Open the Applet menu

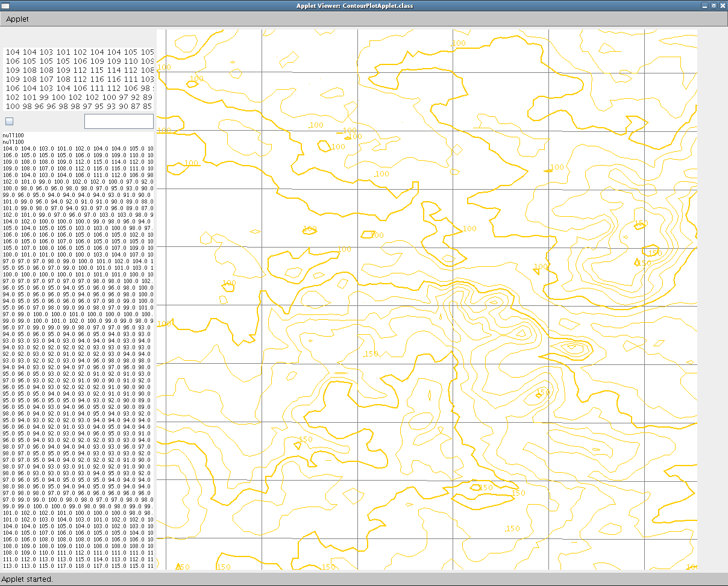(17, 19)
